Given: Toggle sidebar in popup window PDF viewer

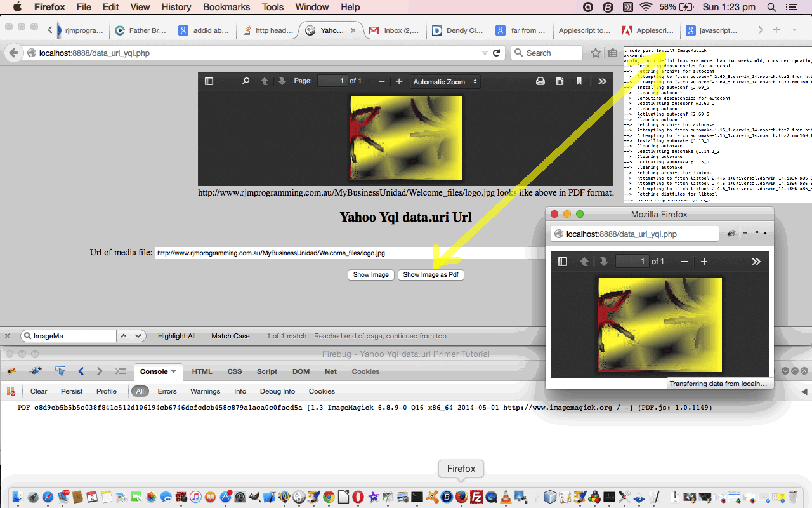Looking at the screenshot, I should pos(562,262).
